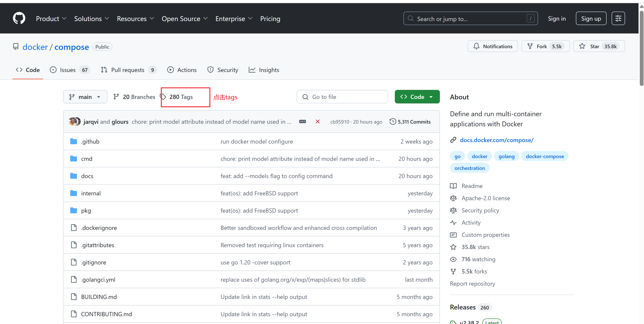Viewport: 644px width, 324px height.
Task: Click the golang topic tag
Action: [x=506, y=156]
